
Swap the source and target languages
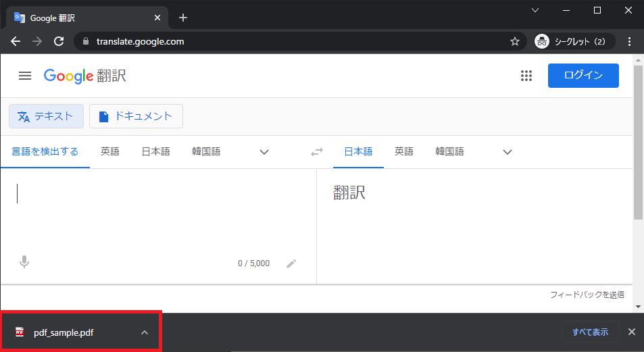pyautogui.click(x=317, y=152)
